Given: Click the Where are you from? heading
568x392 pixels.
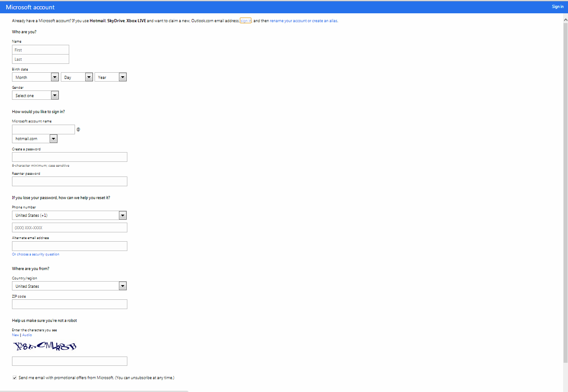Looking at the screenshot, I should (31, 269).
